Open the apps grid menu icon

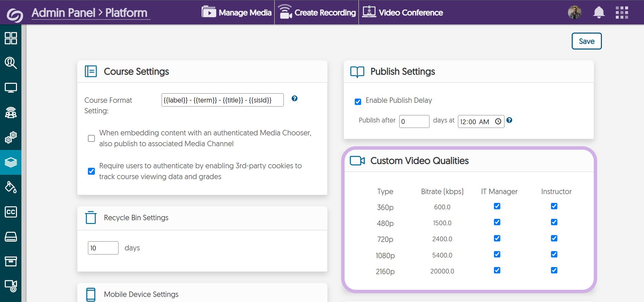pos(622,13)
